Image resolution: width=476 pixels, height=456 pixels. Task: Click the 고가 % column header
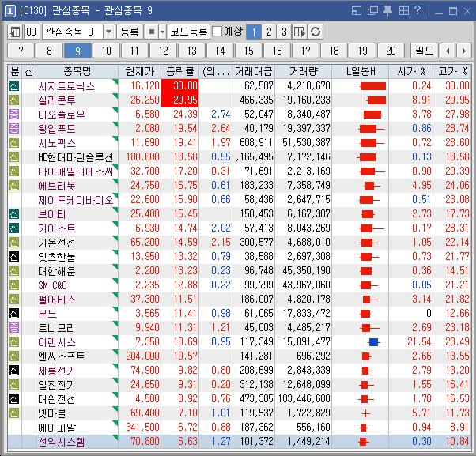point(452,72)
